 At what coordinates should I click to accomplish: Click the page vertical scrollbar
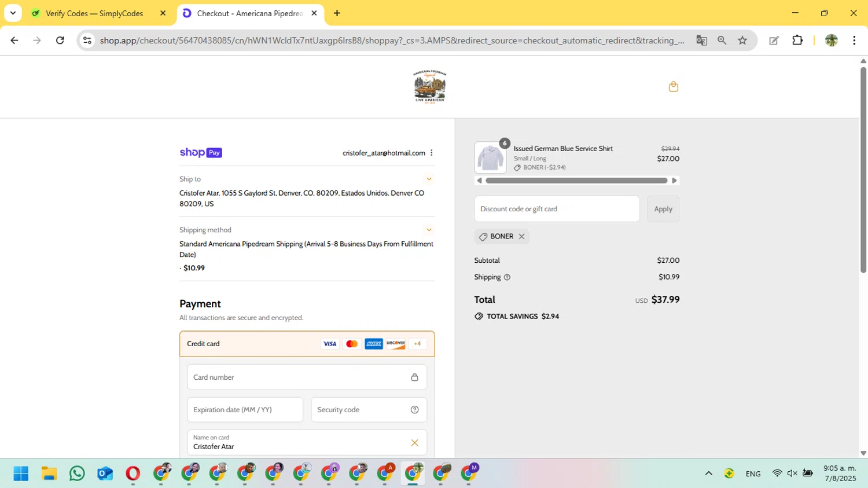(863, 170)
